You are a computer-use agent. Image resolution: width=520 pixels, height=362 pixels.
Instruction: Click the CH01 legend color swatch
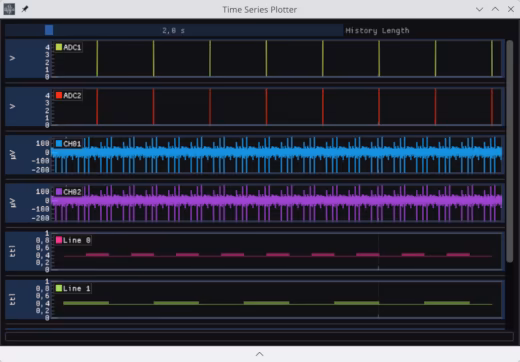[59, 144]
